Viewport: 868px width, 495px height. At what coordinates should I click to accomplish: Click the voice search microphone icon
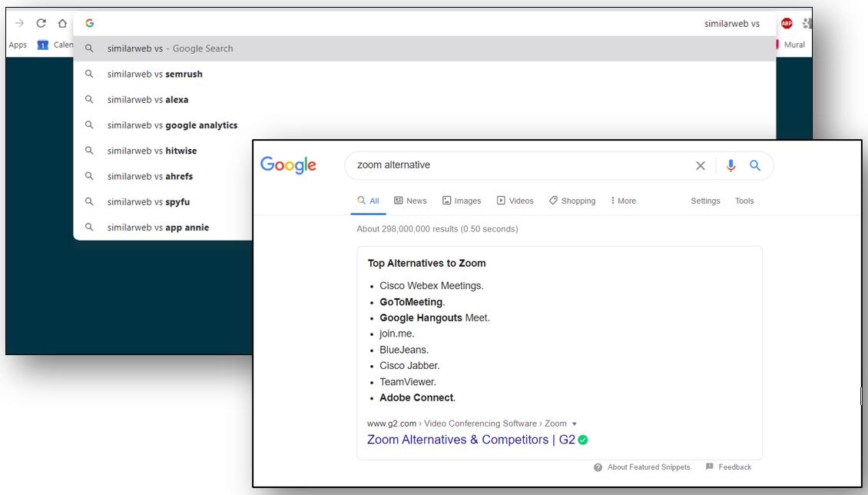pyautogui.click(x=731, y=165)
